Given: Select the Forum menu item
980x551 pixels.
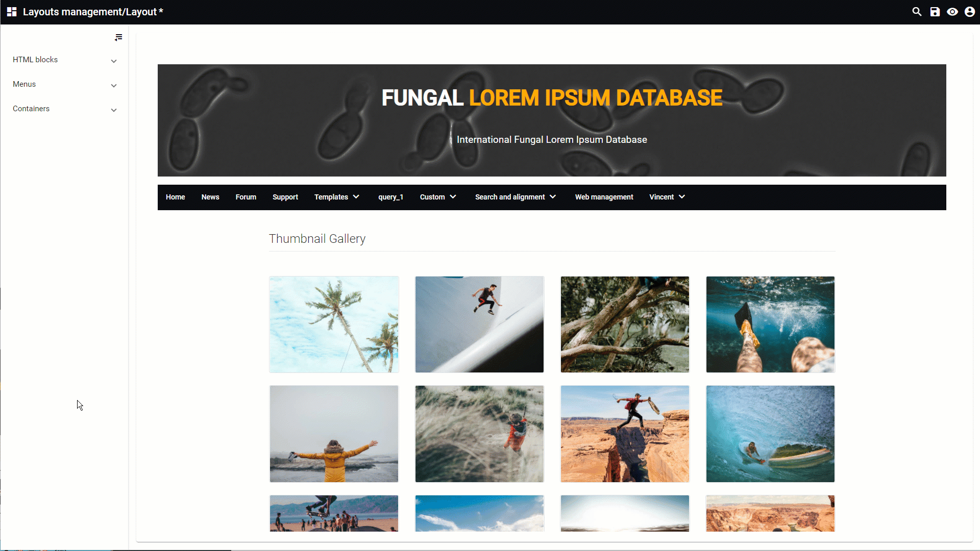Looking at the screenshot, I should [x=246, y=197].
